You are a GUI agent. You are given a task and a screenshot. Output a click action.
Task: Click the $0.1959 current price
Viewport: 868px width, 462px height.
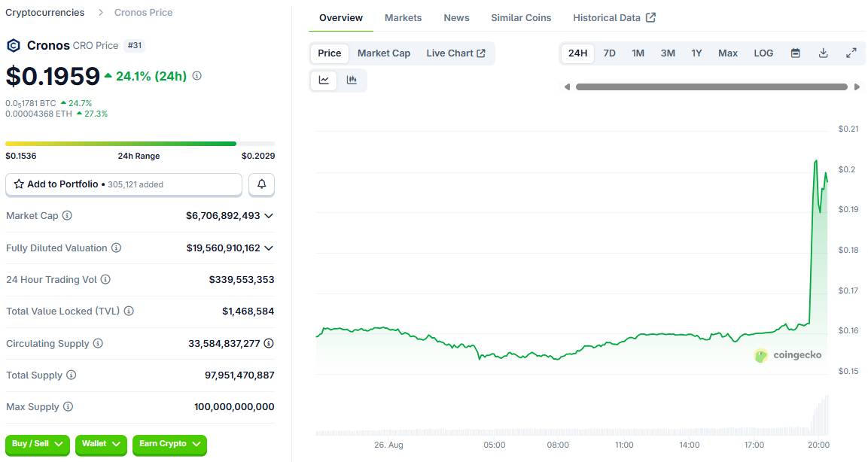coord(53,76)
